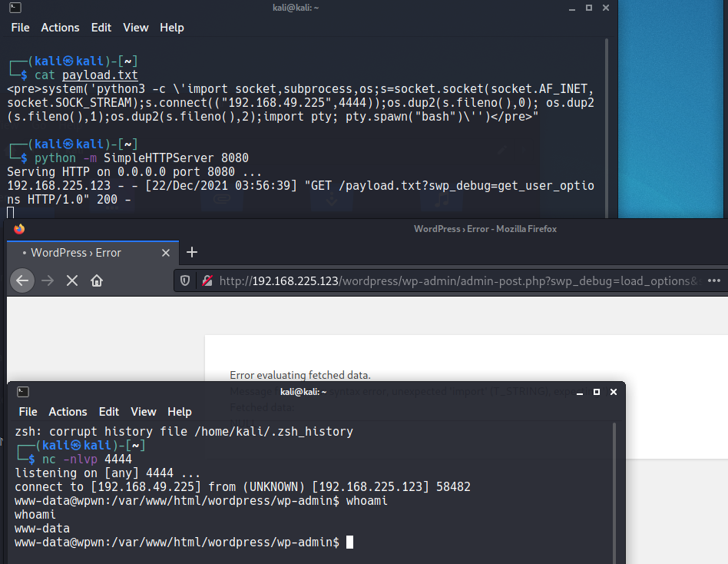Close the WordPress › Error tab

pos(166,253)
